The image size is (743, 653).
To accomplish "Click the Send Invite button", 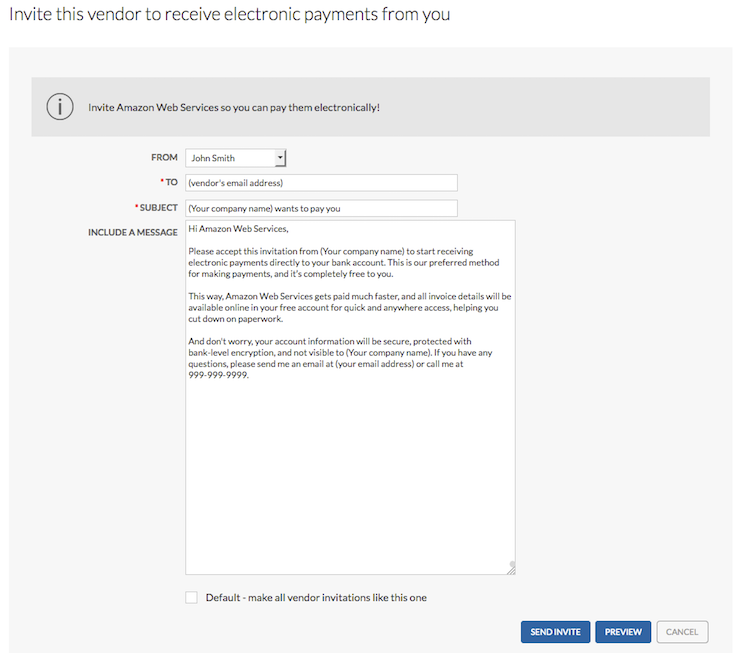I will click(x=555, y=632).
